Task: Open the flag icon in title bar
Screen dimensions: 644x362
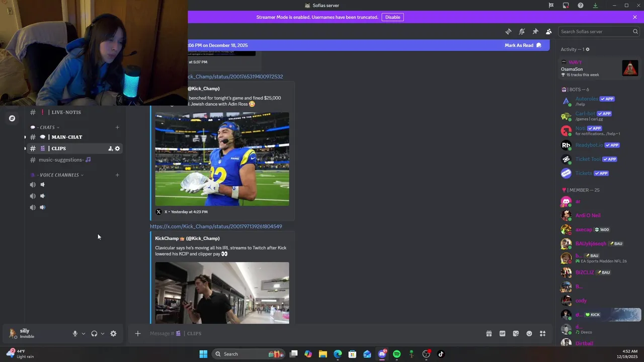Action: 551,6
